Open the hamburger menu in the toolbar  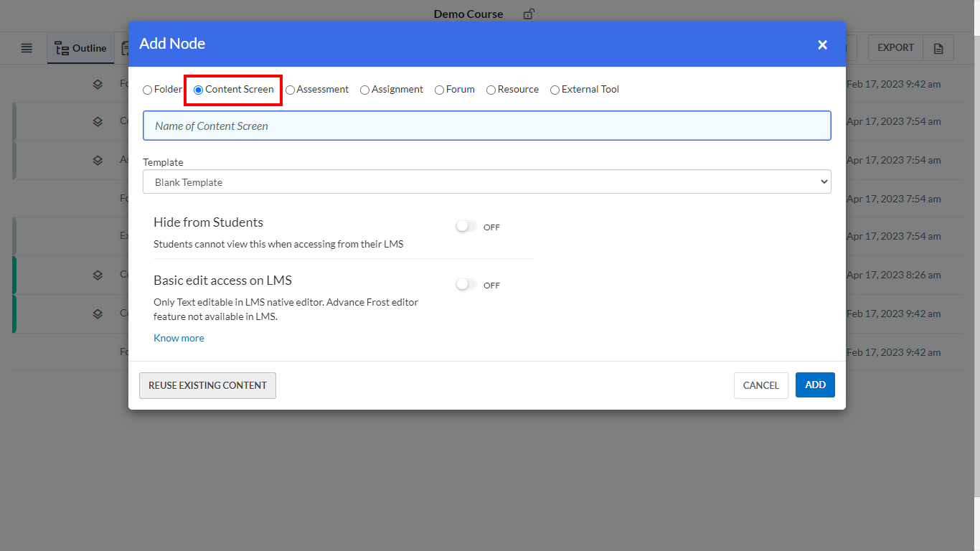[27, 48]
